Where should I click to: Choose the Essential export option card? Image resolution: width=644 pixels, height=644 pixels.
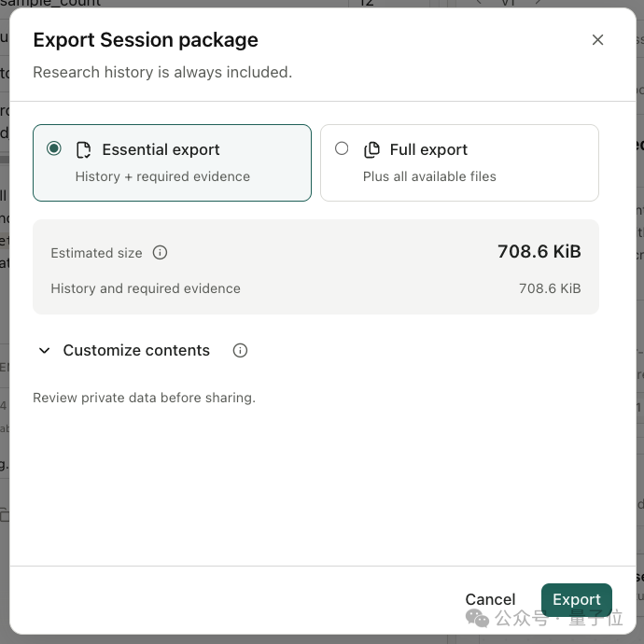(x=172, y=163)
